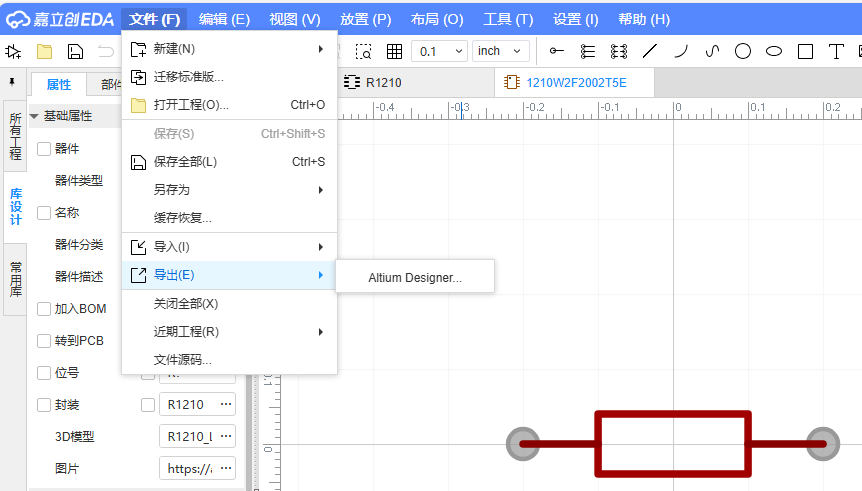This screenshot has width=862, height=491.
Task: Click the 嘉立创EDA logo
Action: click(60, 19)
